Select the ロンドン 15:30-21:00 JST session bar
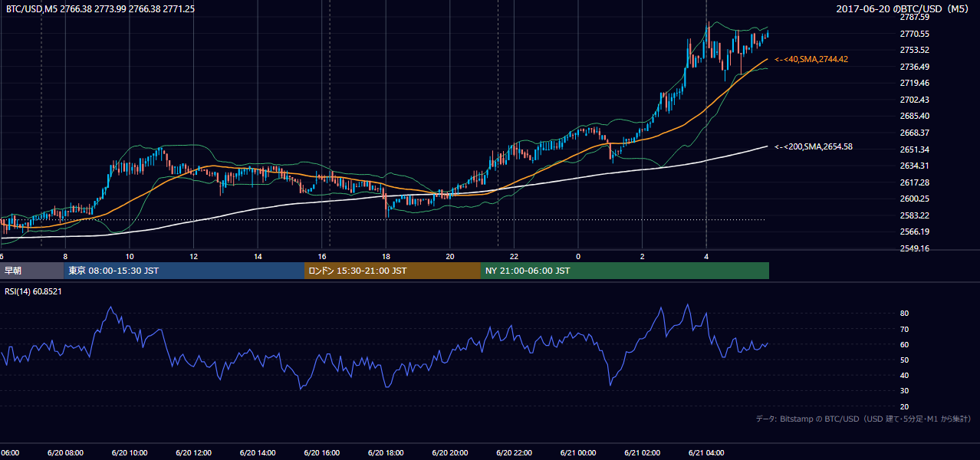The width and height of the screenshot is (980, 460). tap(393, 271)
